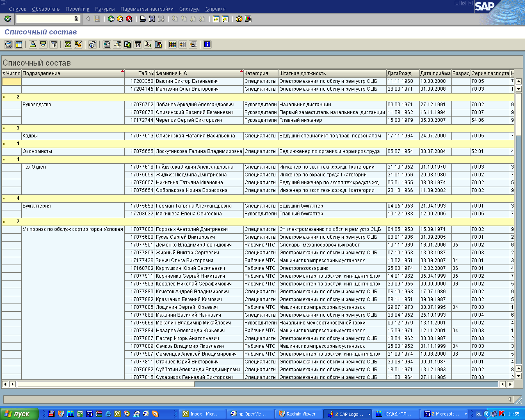Click the Details magnifier icon in the list toolbar
Viewport: 525px width, 420px height.
[8, 44]
